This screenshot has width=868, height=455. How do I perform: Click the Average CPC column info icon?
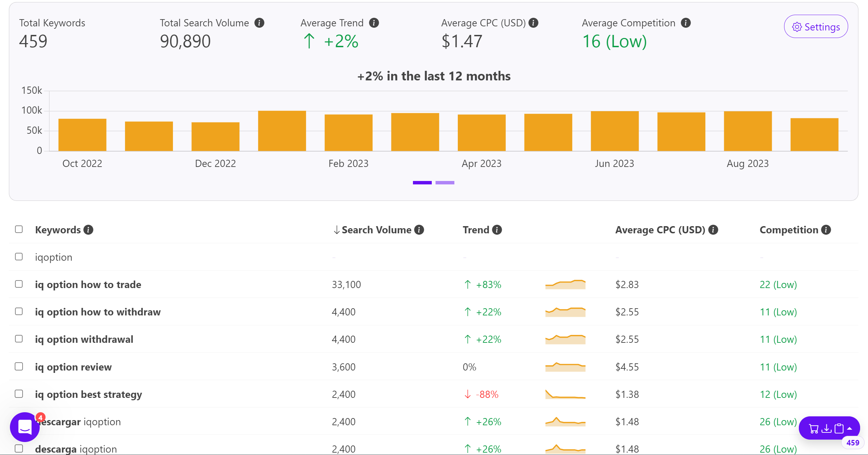(x=713, y=230)
